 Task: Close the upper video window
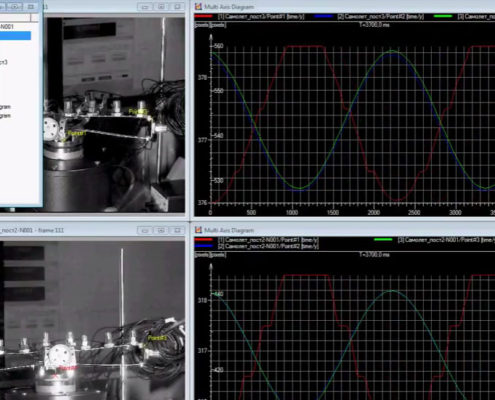[x=177, y=6]
